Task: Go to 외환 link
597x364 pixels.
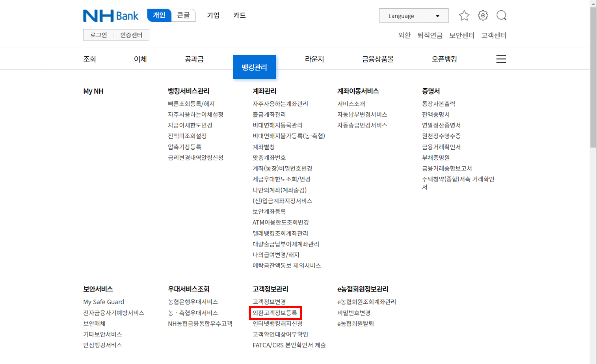Action: [404, 35]
